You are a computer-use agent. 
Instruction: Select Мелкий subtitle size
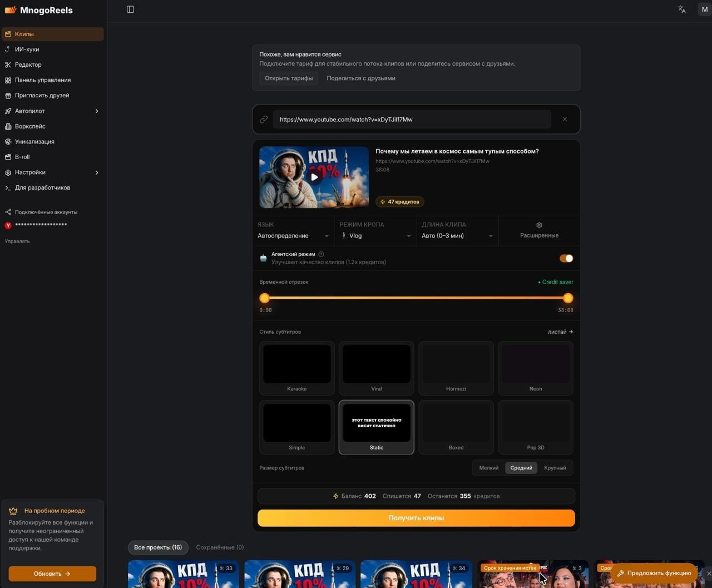[489, 468]
